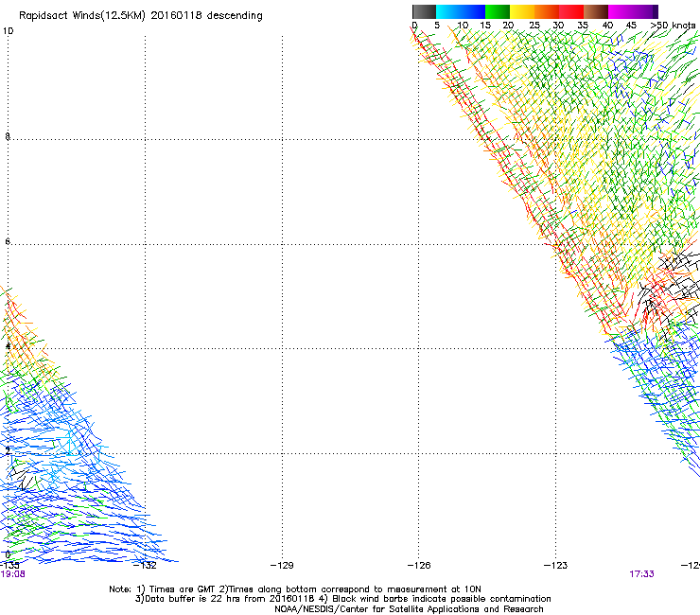This screenshot has height=615, width=700.
Task: Click the latitude '8' axis label
Action: (8, 136)
